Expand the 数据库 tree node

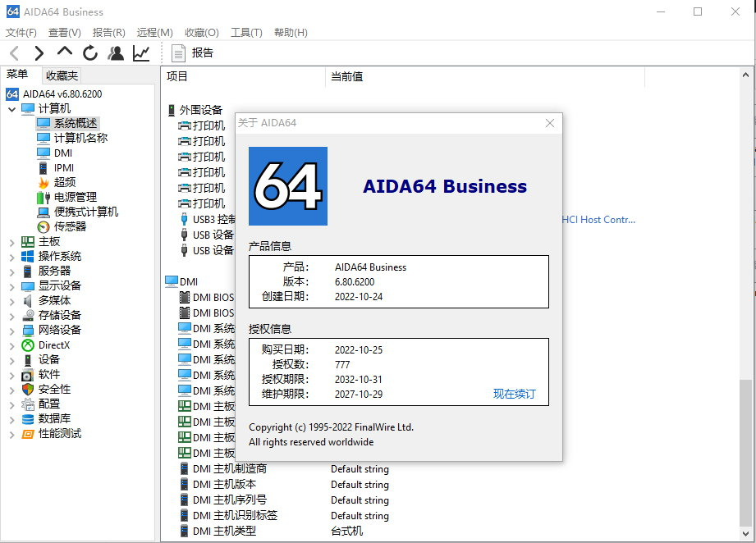click(12, 420)
